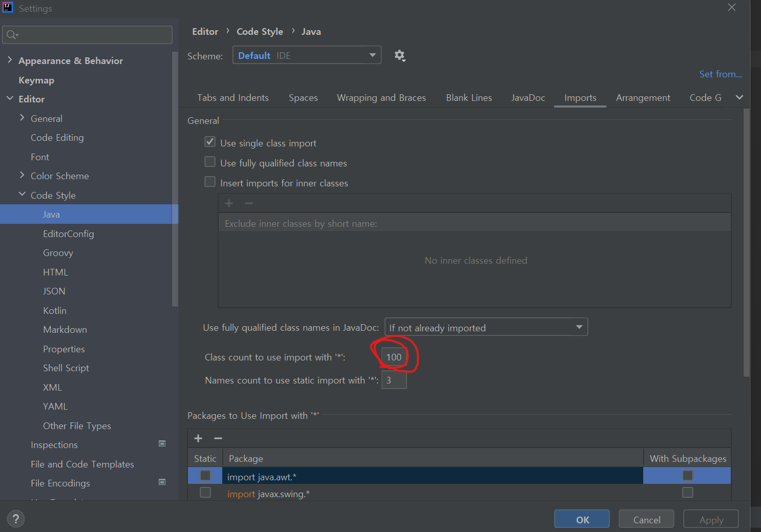The width and height of the screenshot is (761, 532).
Task: Enable Use fully qualified class names
Action: tap(210, 162)
